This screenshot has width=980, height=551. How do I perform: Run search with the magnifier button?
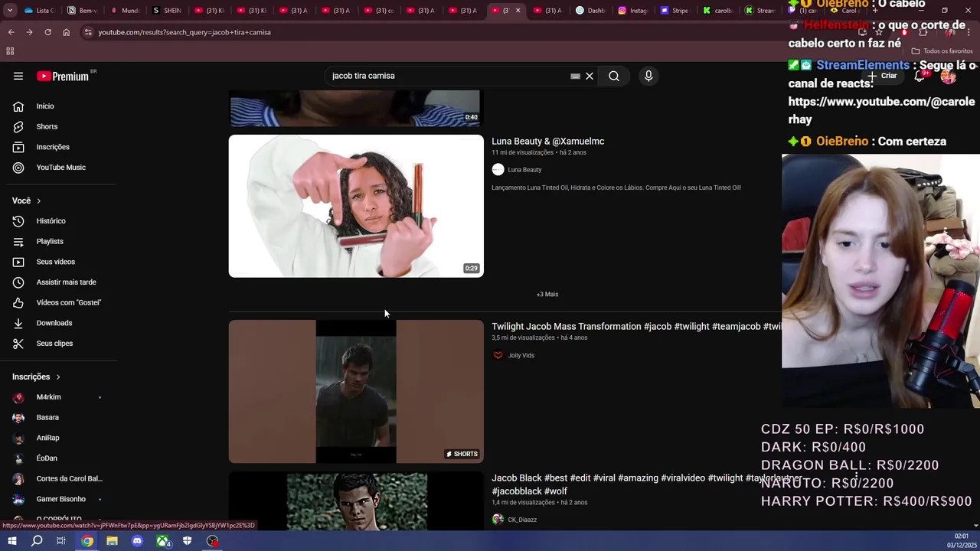pos(614,76)
